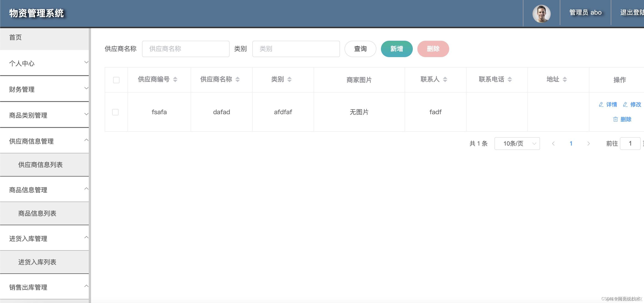Open the 10条/页 page size dropdown

coord(517,144)
